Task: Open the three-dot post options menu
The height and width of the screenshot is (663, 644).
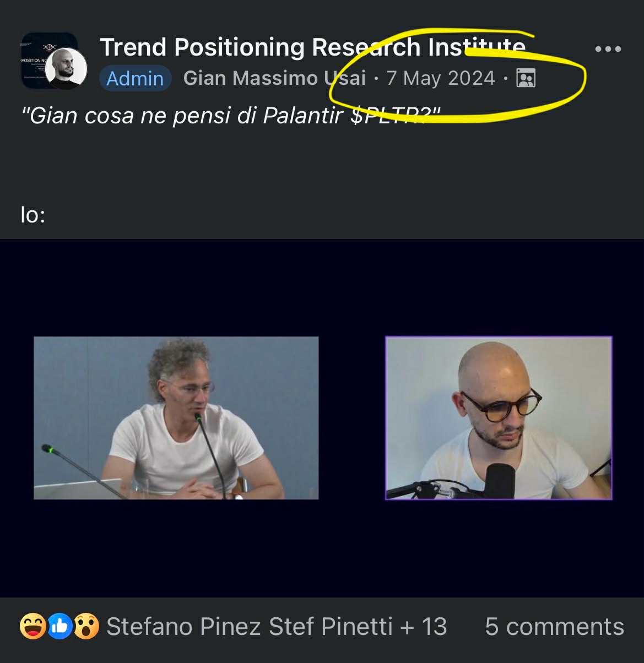Action: pos(608,49)
